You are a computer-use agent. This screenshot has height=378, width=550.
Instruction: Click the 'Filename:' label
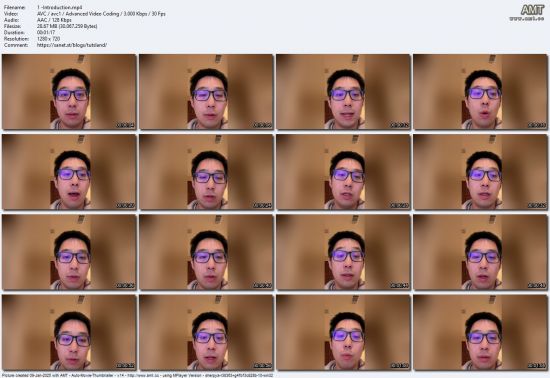[15, 7]
